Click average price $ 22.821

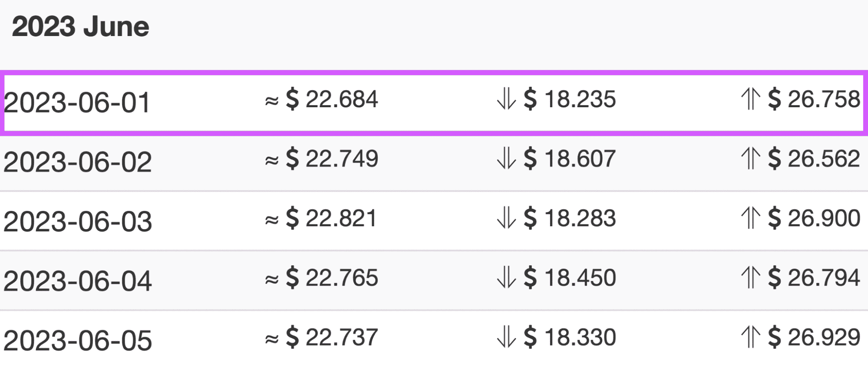[331, 218]
